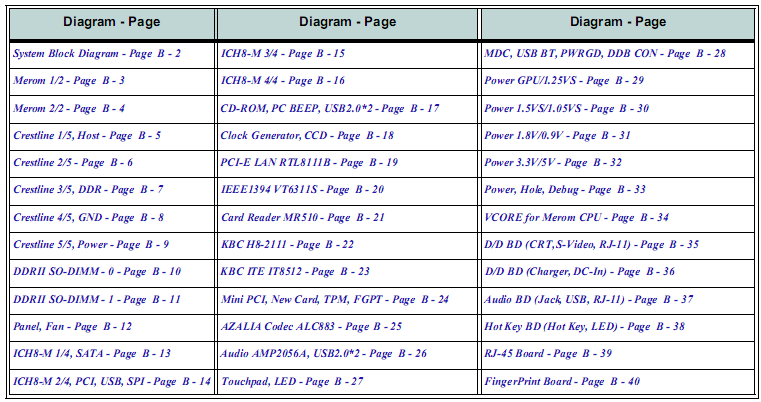This screenshot has height=402, width=761.
Task: Open the Merom 1/2 - Page B - 3 link
Action: [69, 81]
